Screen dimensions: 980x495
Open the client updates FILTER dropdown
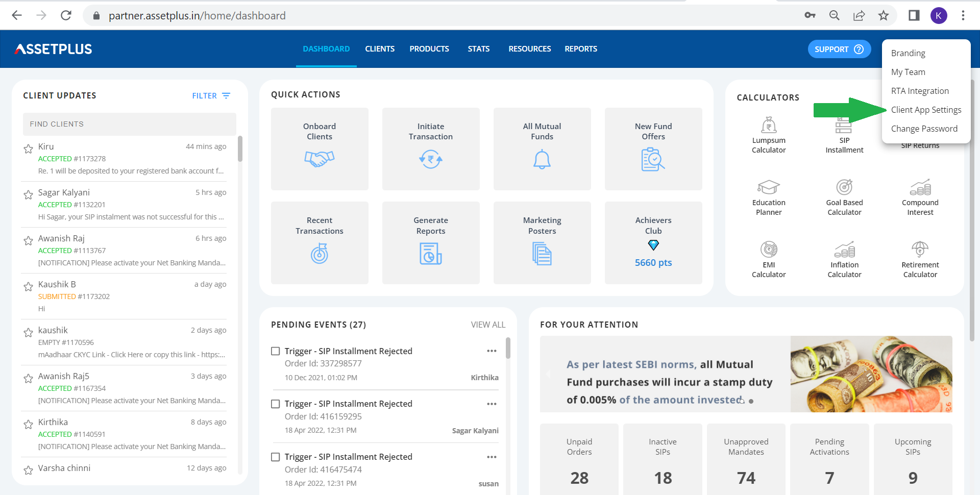coord(211,95)
